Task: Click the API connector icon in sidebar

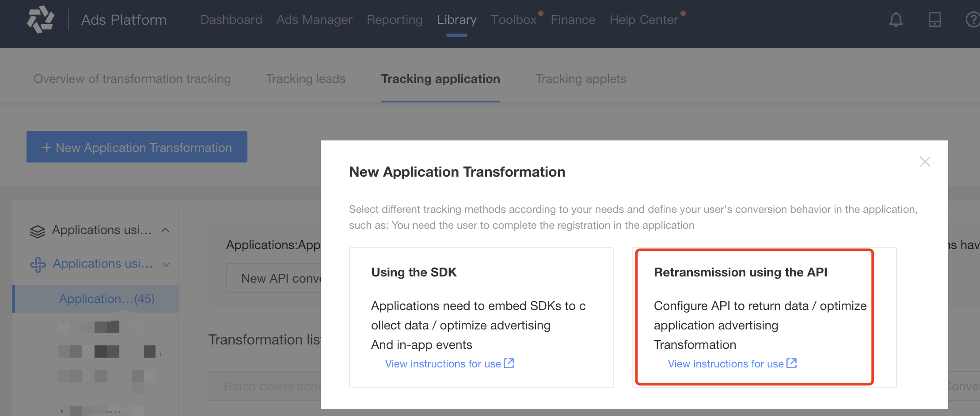Action: tap(38, 265)
